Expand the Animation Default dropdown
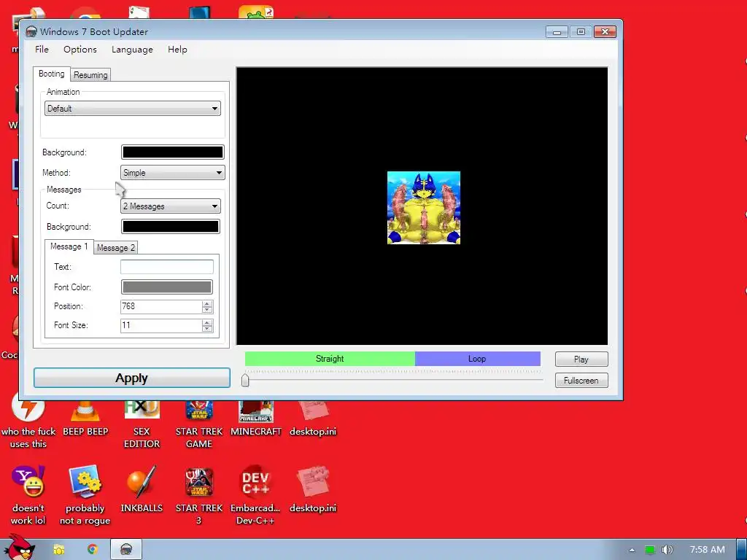The width and height of the screenshot is (747, 560). [x=133, y=109]
